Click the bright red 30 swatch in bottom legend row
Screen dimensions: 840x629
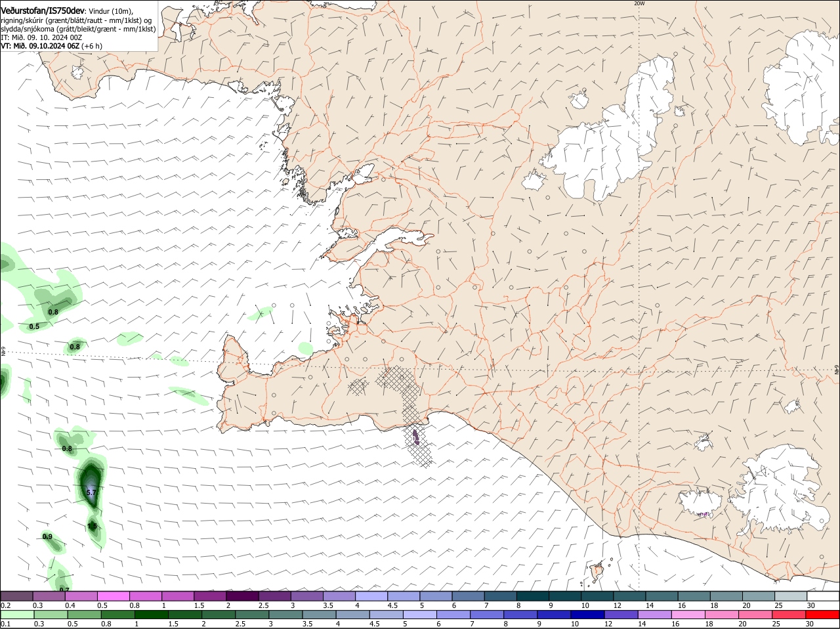pyautogui.click(x=822, y=615)
